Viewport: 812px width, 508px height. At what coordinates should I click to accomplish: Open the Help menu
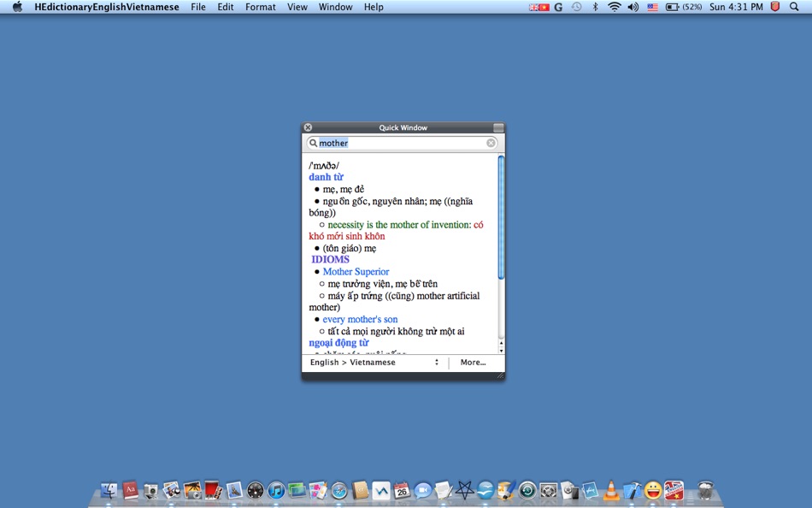point(374,7)
